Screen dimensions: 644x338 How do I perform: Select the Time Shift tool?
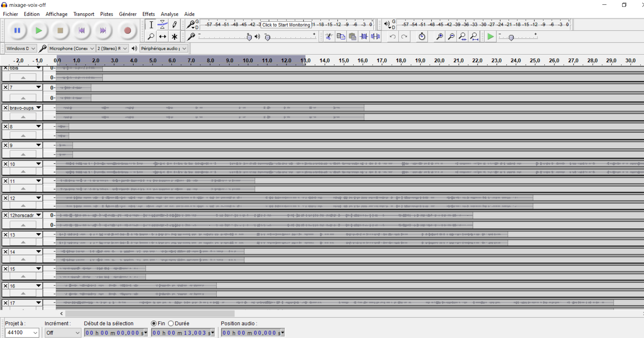(x=162, y=36)
